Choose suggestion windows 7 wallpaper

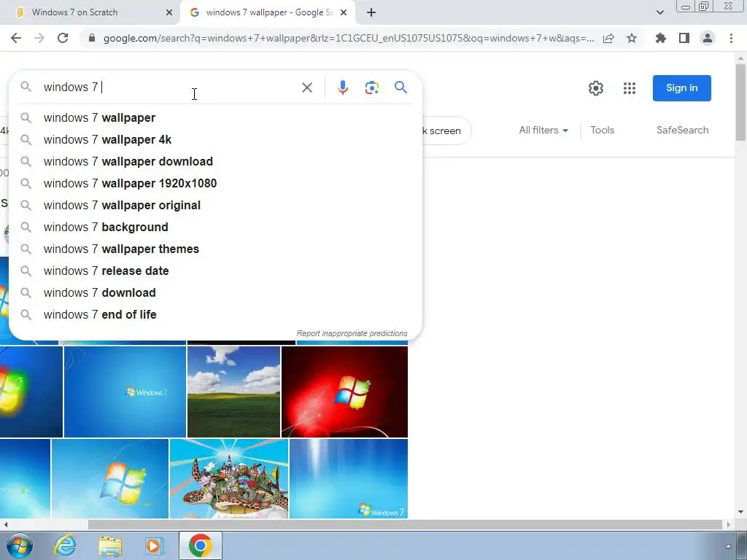215,117
